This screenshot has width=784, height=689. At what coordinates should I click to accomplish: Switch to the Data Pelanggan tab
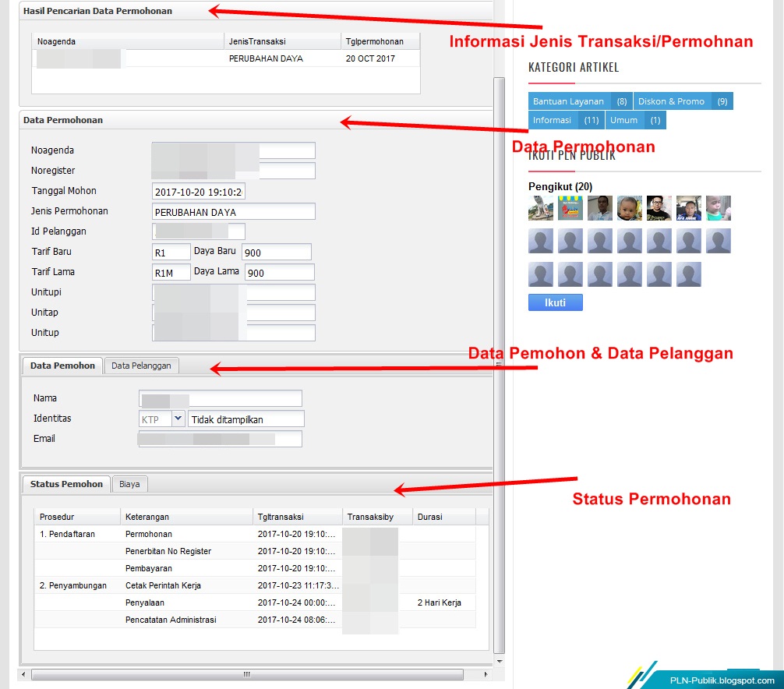tap(141, 365)
